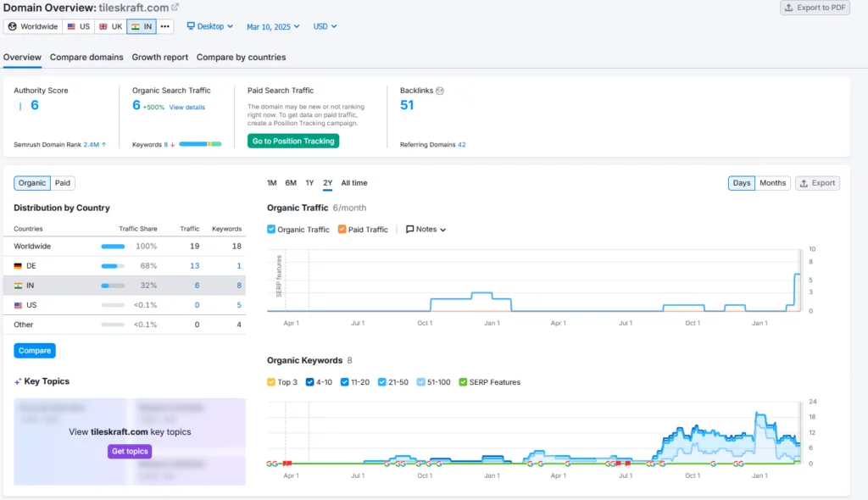Click the India flag icon in top selector
868x500 pixels.
[x=135, y=26]
